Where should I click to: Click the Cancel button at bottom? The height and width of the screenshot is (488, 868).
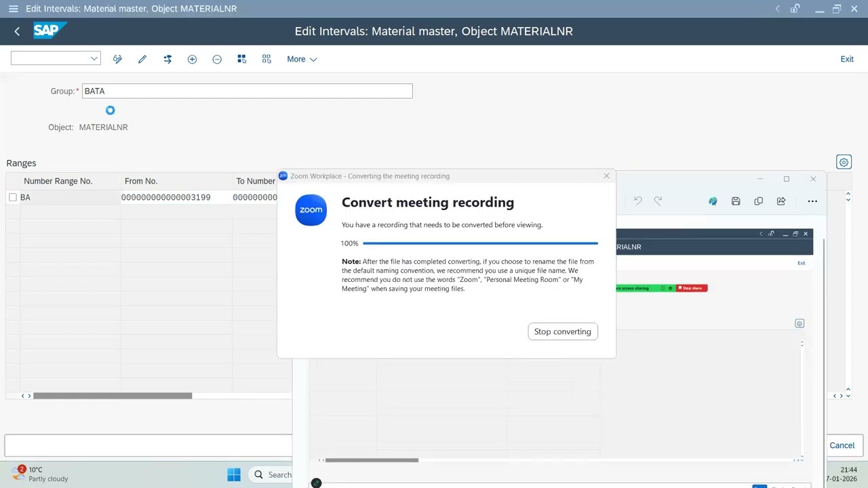[x=842, y=445]
